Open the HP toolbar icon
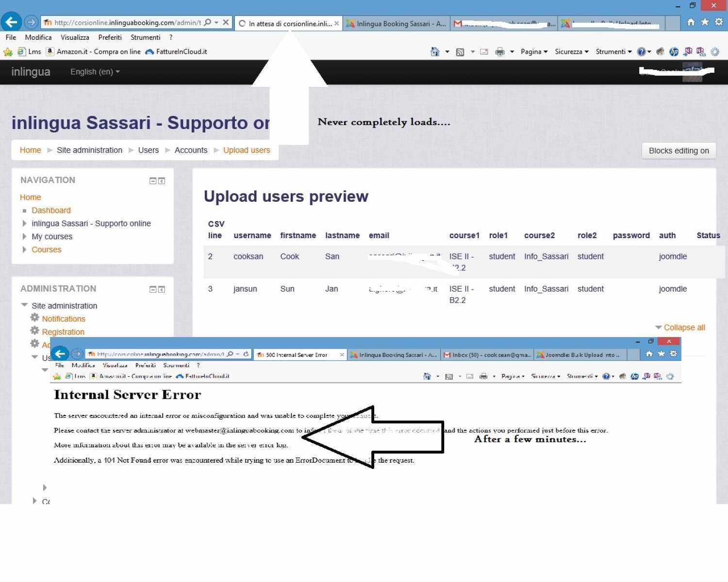Viewport: 728px width, 582px height. point(674,52)
